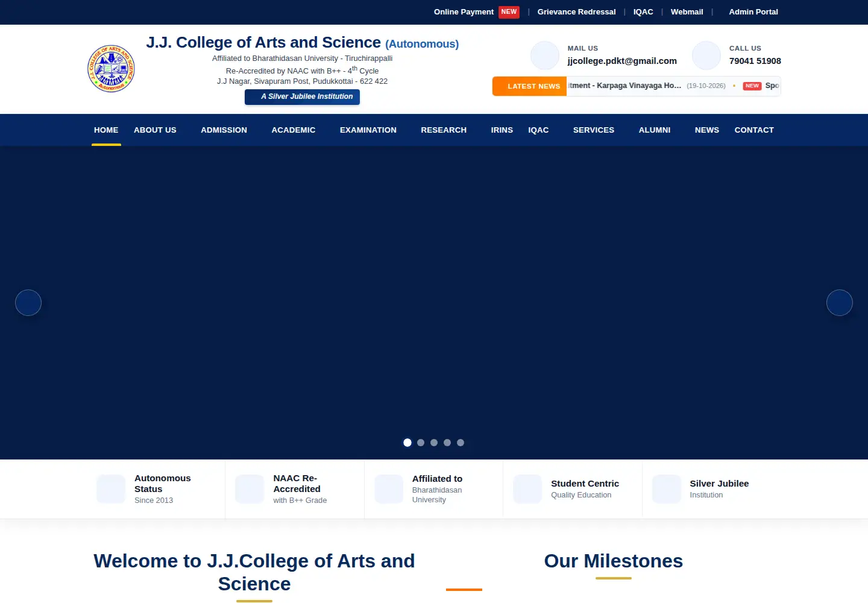This screenshot has width=868, height=603.
Task: Select the first carousel slide dot
Action: (x=407, y=443)
